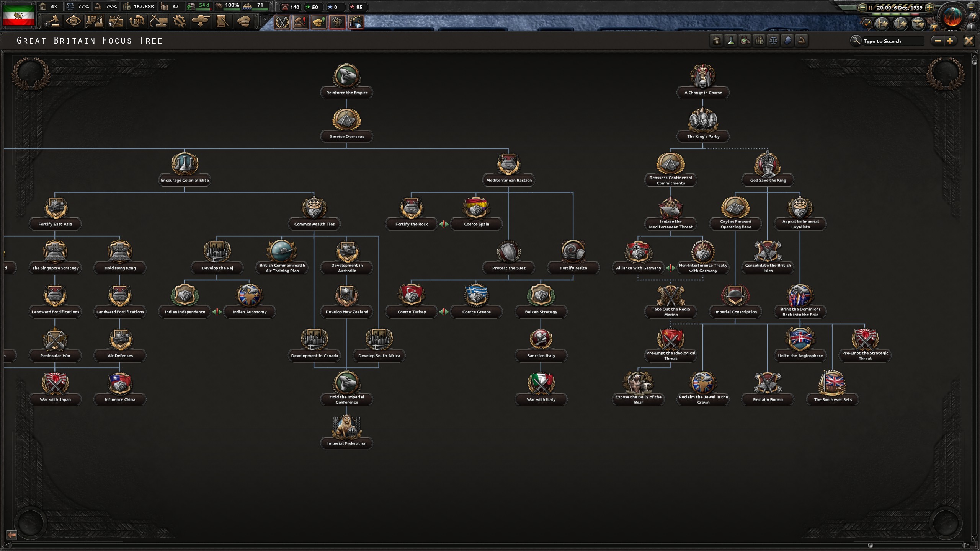Toggle the war support arm filter
This screenshot has height=551, width=980.
pyautogui.click(x=802, y=41)
